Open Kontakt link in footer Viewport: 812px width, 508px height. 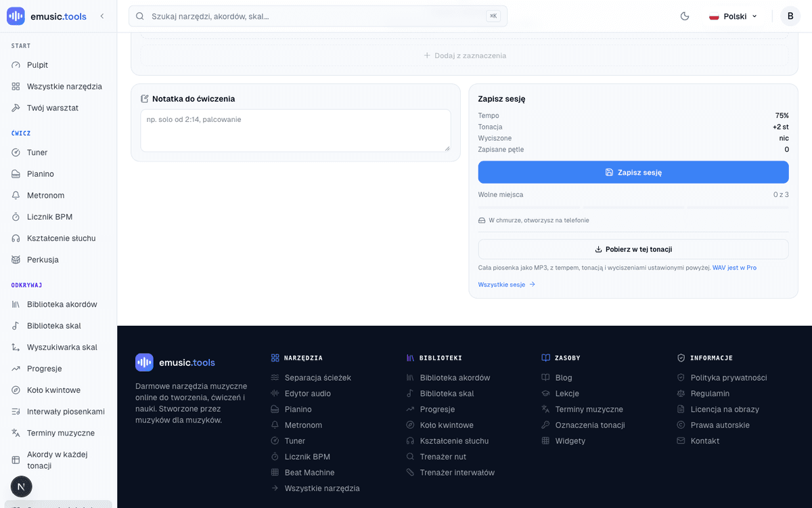(705, 441)
